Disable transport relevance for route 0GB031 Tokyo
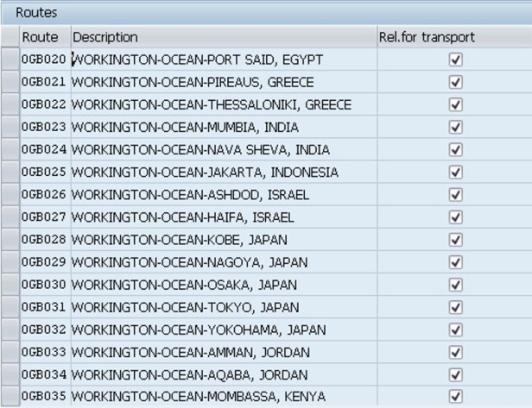The image size is (532, 408). coord(456,307)
